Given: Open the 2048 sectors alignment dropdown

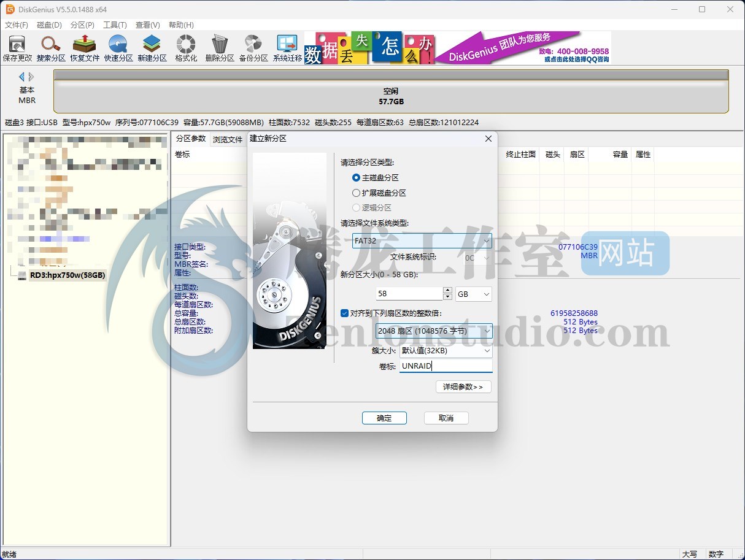Looking at the screenshot, I should pyautogui.click(x=434, y=331).
